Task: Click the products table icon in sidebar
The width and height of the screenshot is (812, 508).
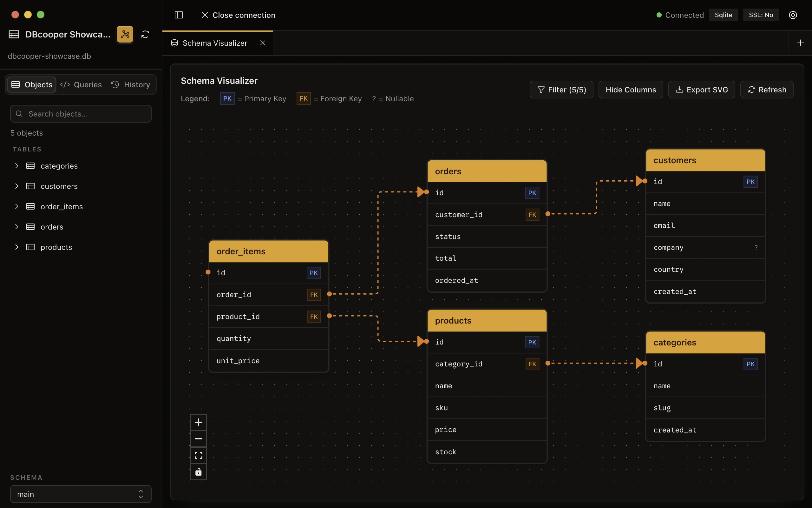Action: [30, 247]
